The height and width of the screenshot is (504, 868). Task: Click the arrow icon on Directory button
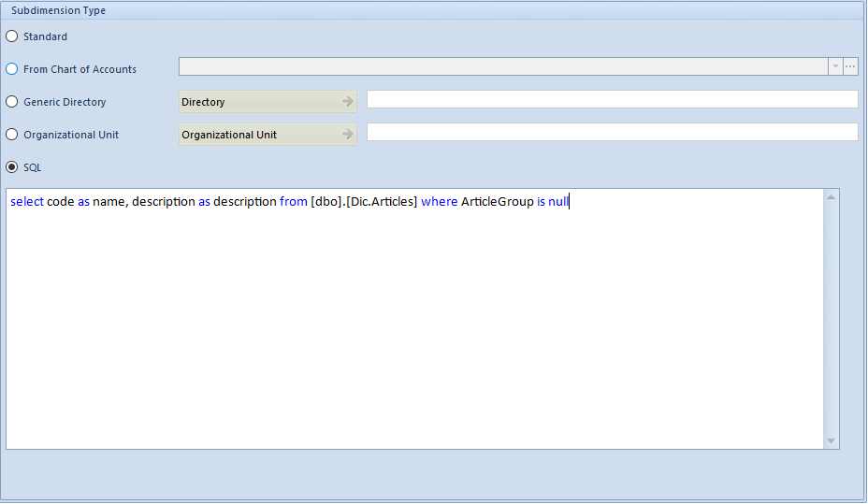[348, 101]
